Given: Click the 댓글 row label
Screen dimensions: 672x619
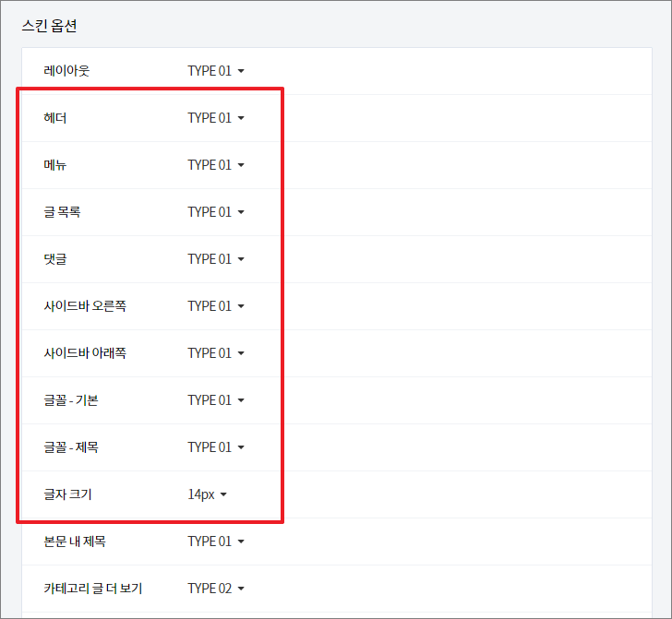Looking at the screenshot, I should pyautogui.click(x=54, y=259).
